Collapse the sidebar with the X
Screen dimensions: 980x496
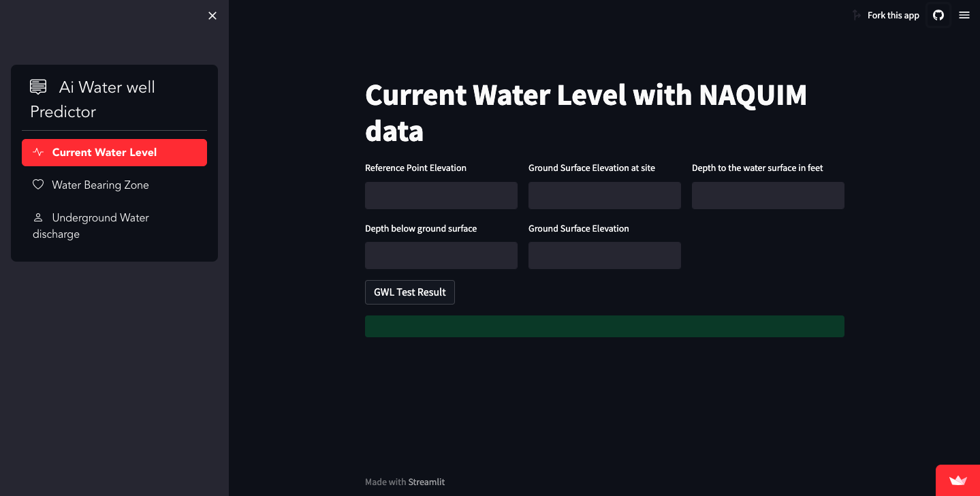212,15
